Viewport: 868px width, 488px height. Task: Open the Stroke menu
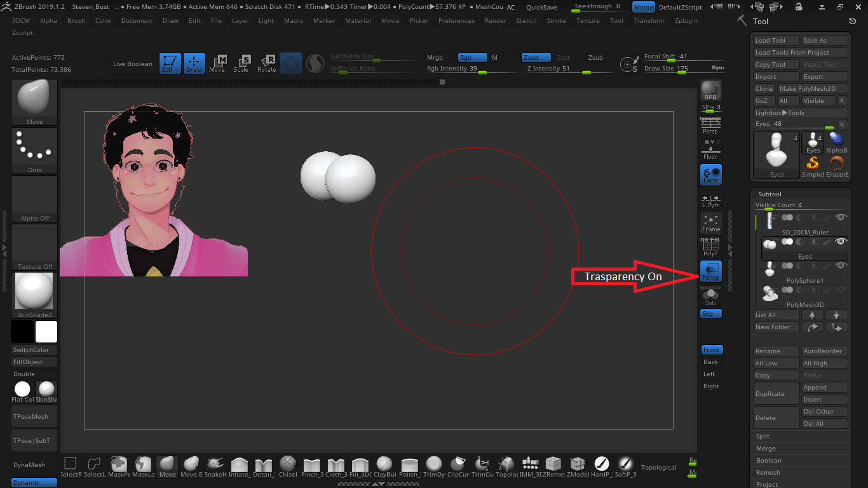556,20
